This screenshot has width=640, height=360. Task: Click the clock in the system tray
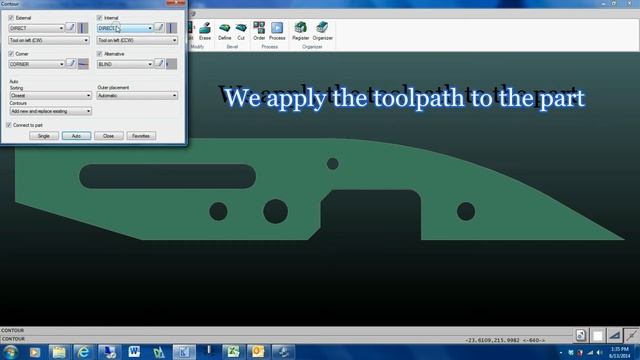tap(620, 352)
